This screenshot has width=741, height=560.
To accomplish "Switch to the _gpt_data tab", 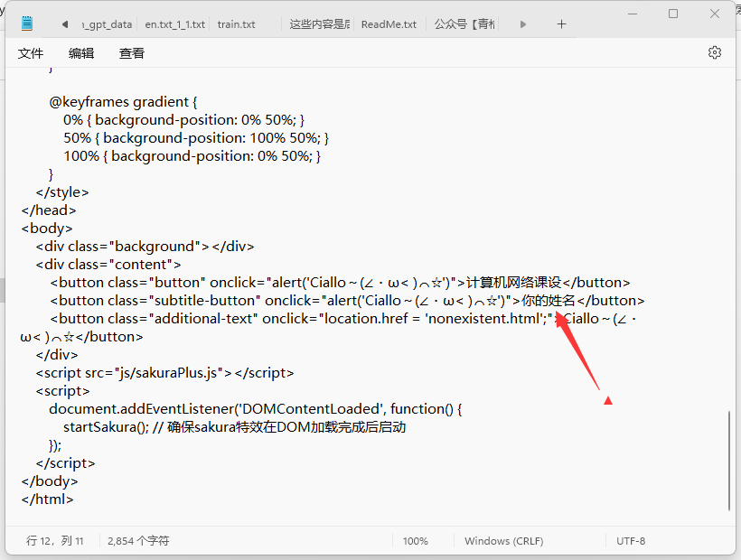I will click(x=107, y=24).
